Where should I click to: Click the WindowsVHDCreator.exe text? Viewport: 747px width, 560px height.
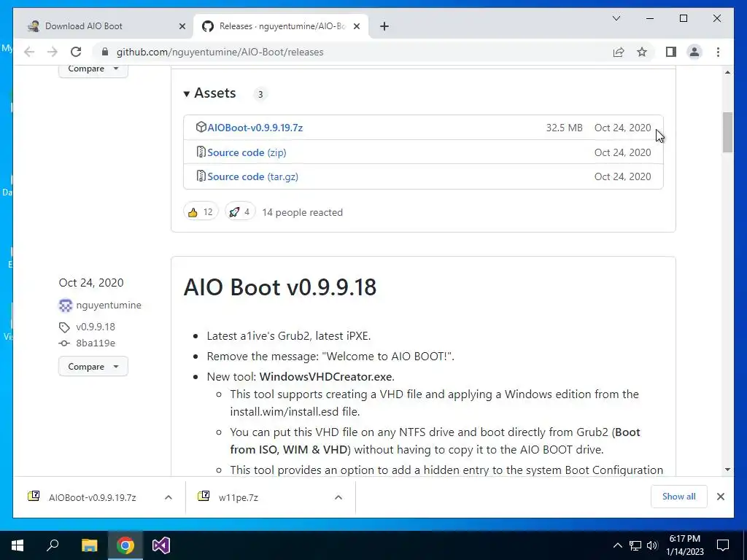(x=326, y=377)
